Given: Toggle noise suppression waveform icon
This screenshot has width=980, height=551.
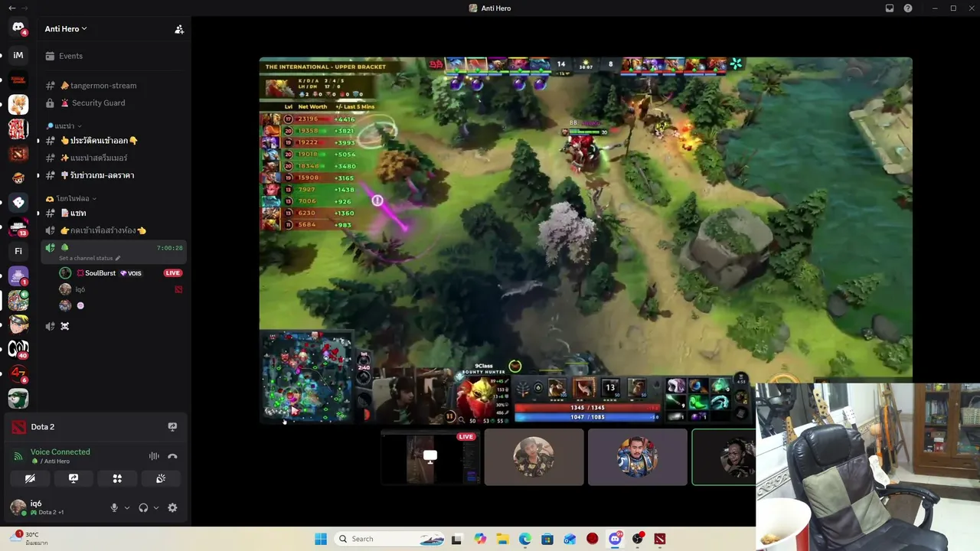Looking at the screenshot, I should (x=154, y=456).
